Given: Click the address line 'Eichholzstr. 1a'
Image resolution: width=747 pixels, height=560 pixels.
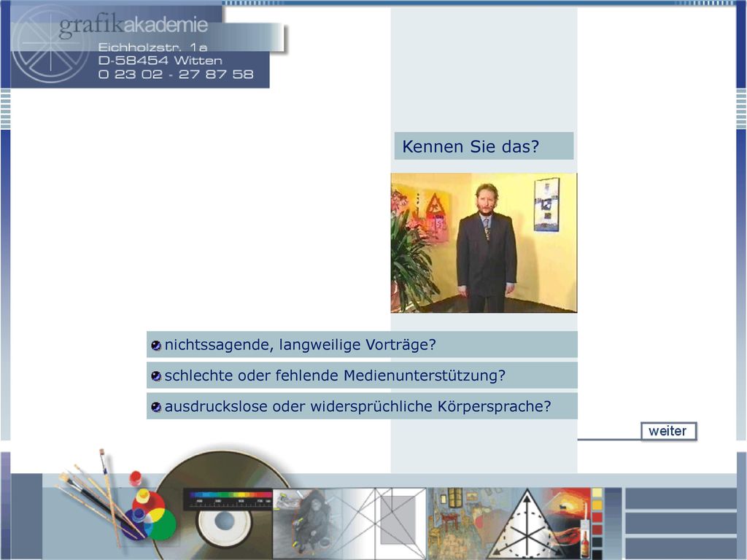Looking at the screenshot, I should [152, 47].
